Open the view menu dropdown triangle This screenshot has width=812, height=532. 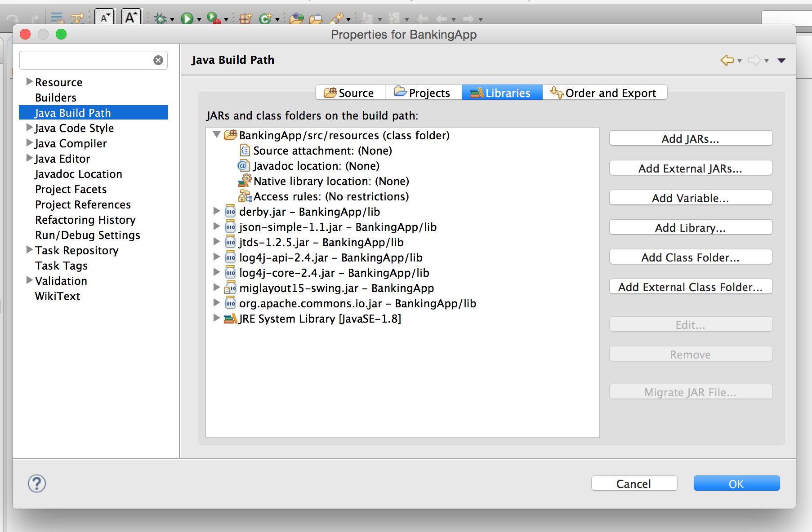point(781,61)
